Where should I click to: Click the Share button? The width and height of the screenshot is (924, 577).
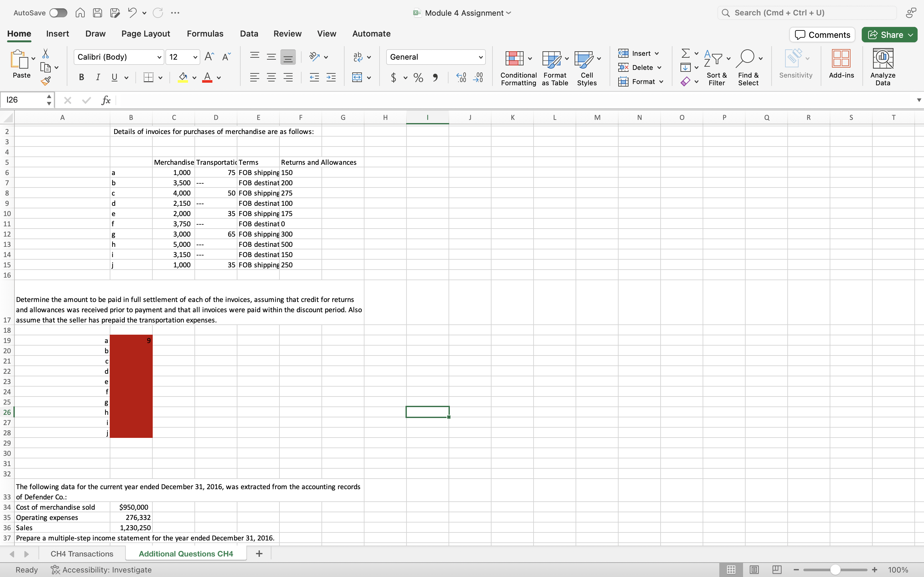pos(889,34)
